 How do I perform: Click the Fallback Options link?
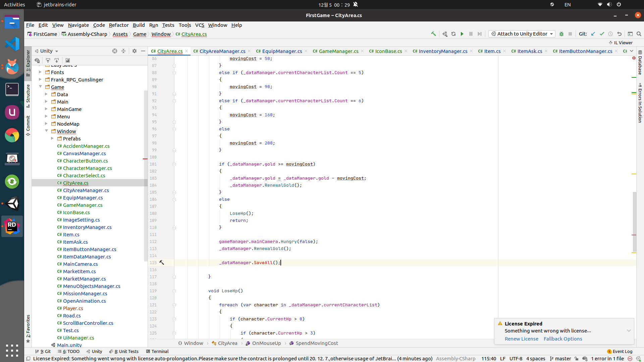point(562,339)
